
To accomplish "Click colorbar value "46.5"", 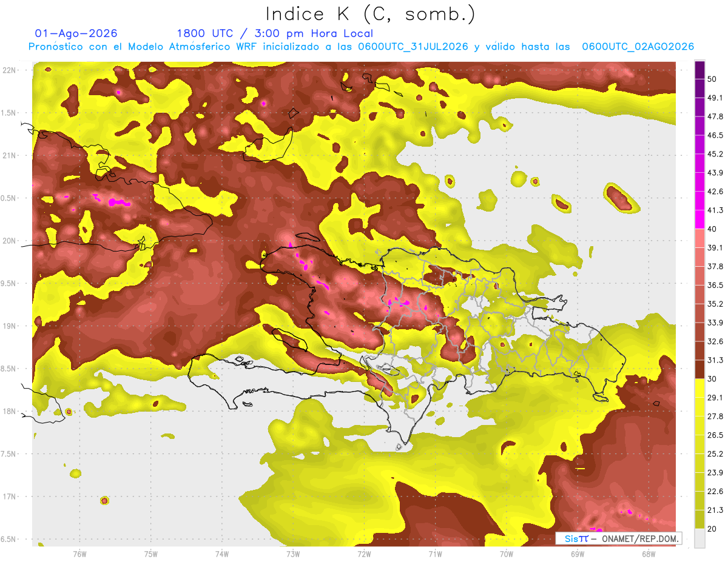I will click(x=715, y=135).
